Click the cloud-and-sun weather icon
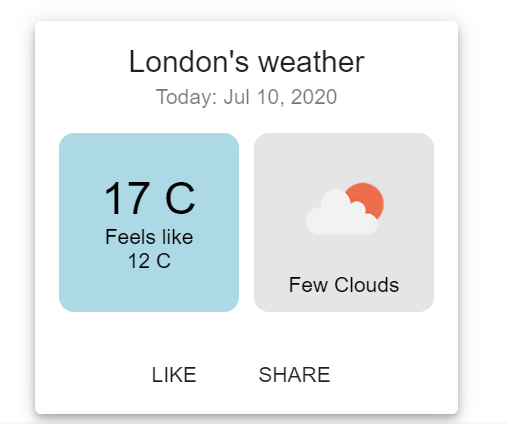 345,209
